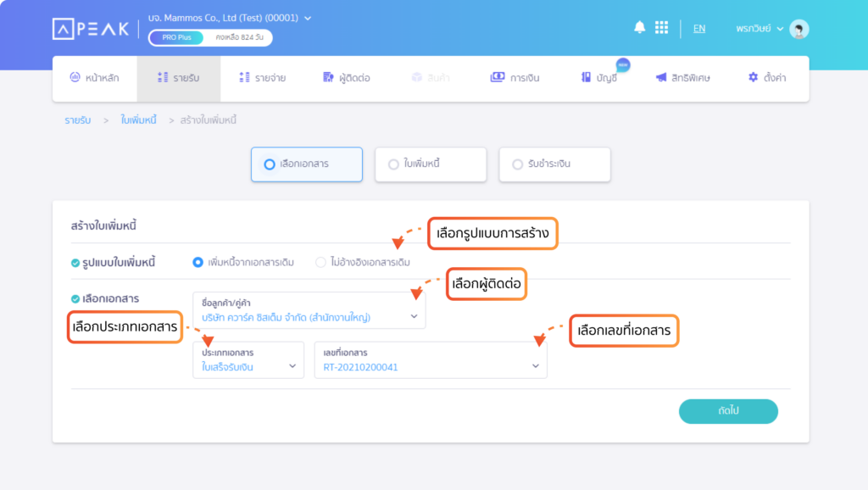
Task: Open the รายจ่าย menu tab
Action: click(263, 78)
